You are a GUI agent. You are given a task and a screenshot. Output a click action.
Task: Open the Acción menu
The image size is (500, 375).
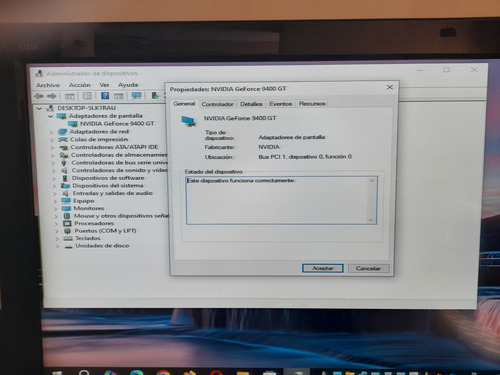(x=80, y=85)
